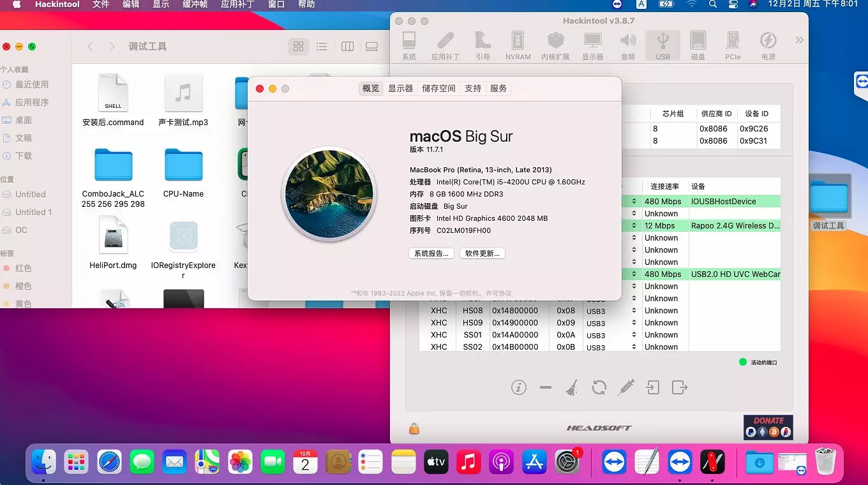The image size is (868, 485).
Task: Refresh USB ports using the circular arrow icon
Action: click(599, 387)
